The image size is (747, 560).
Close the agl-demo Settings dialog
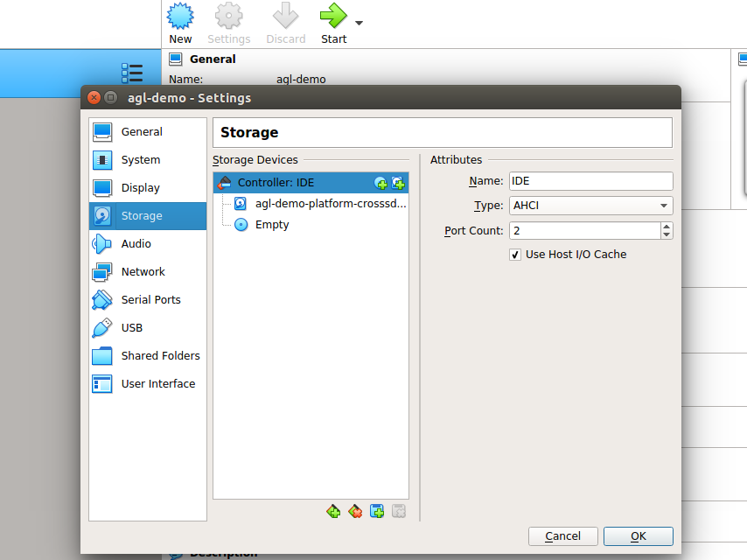94,98
